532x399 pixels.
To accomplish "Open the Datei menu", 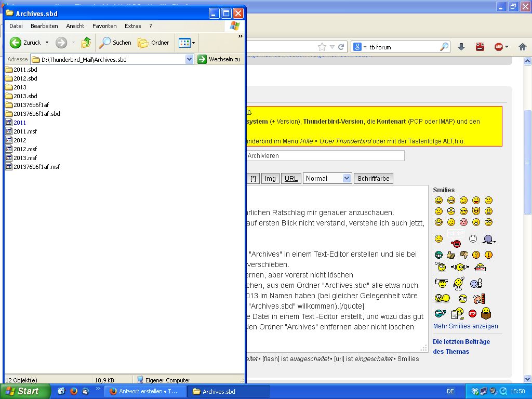I will point(16,26).
